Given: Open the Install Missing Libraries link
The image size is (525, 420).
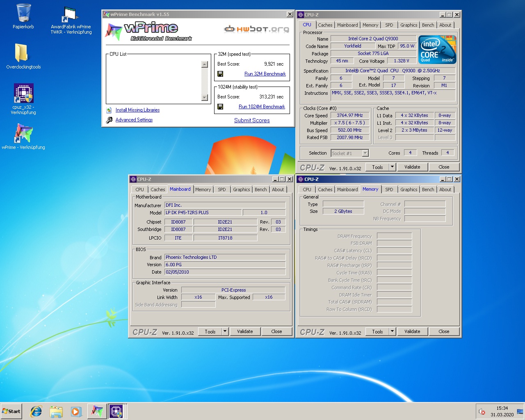Looking at the screenshot, I should (137, 110).
